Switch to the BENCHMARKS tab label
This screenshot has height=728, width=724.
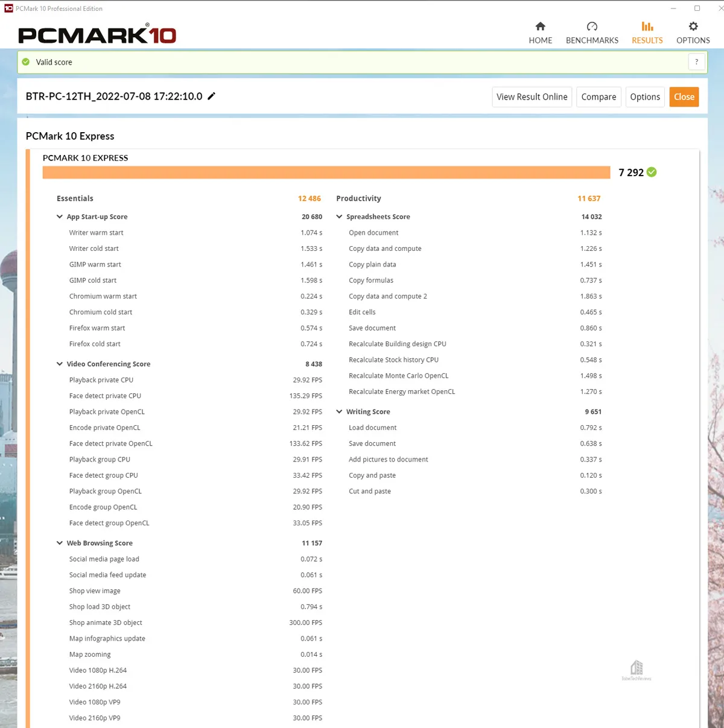click(x=592, y=40)
